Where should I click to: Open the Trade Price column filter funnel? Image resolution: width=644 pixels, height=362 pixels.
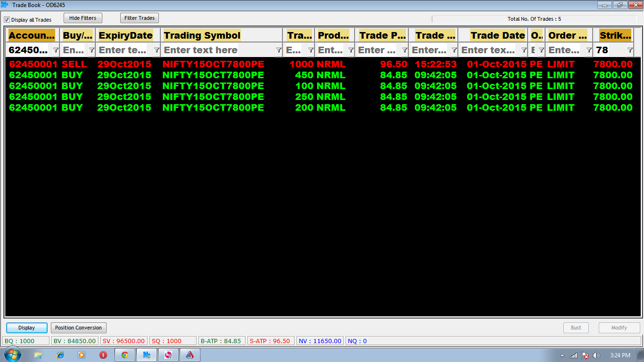click(405, 50)
